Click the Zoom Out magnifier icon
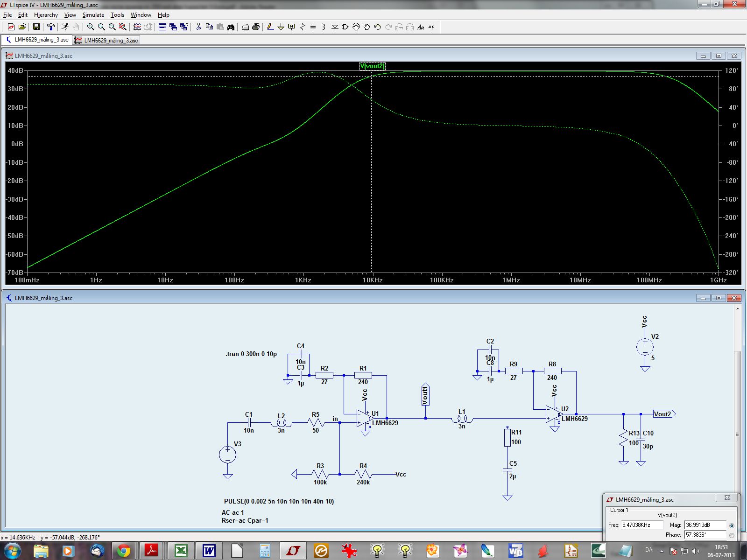747x560 pixels. tap(112, 27)
